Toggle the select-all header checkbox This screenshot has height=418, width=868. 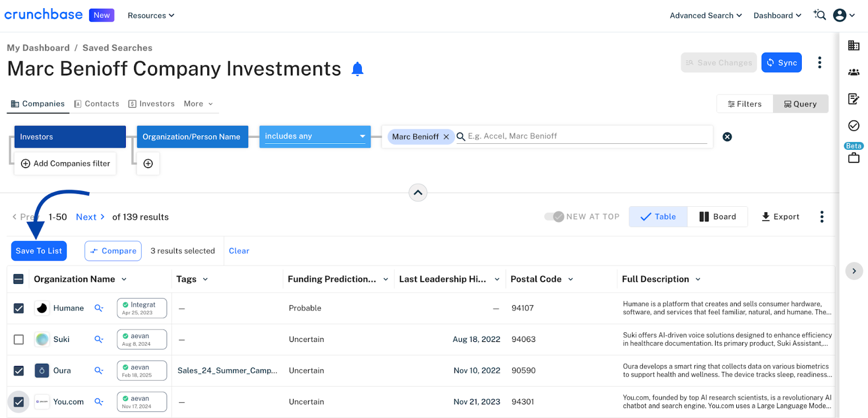coord(18,279)
